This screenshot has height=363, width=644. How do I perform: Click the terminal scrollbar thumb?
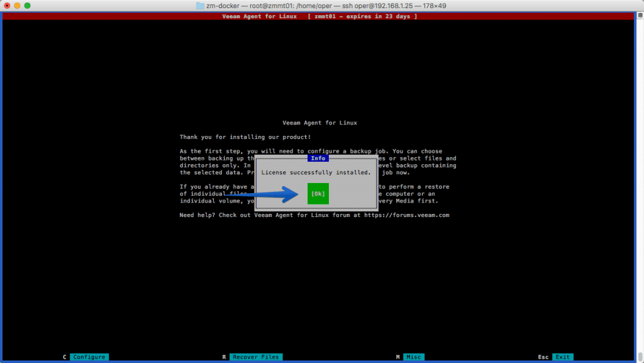[x=640, y=357]
